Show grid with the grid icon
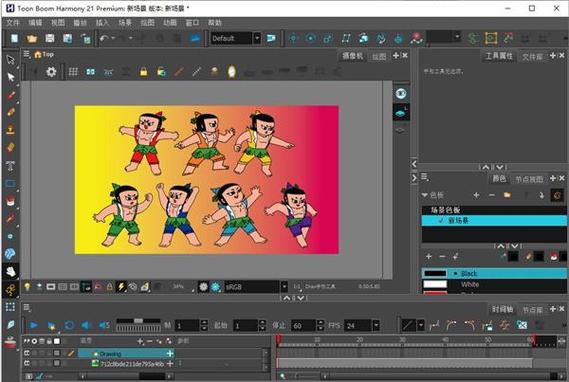 tap(73, 72)
